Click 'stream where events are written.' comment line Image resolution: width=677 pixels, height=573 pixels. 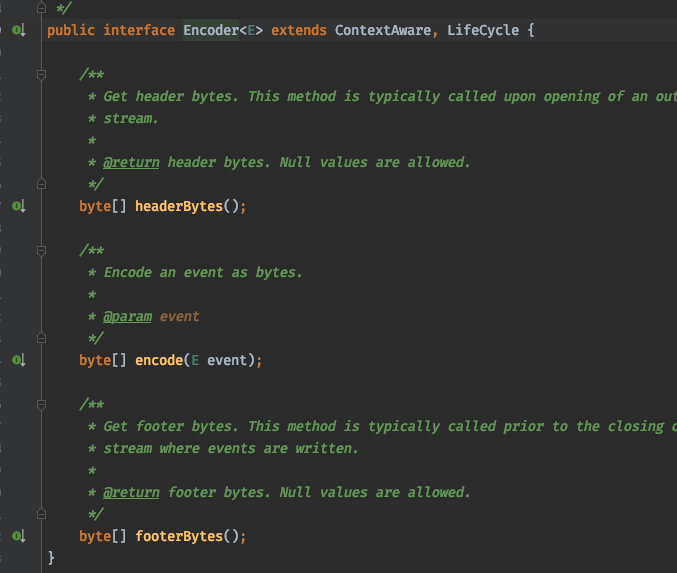click(231, 448)
